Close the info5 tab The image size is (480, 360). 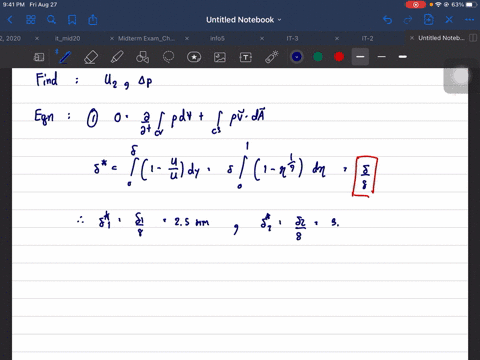pyautogui.click(x=187, y=38)
